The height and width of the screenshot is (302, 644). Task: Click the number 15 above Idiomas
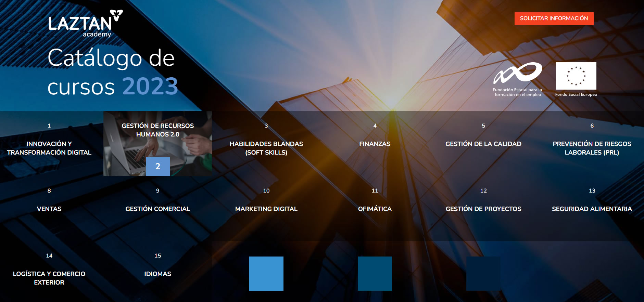point(158,256)
